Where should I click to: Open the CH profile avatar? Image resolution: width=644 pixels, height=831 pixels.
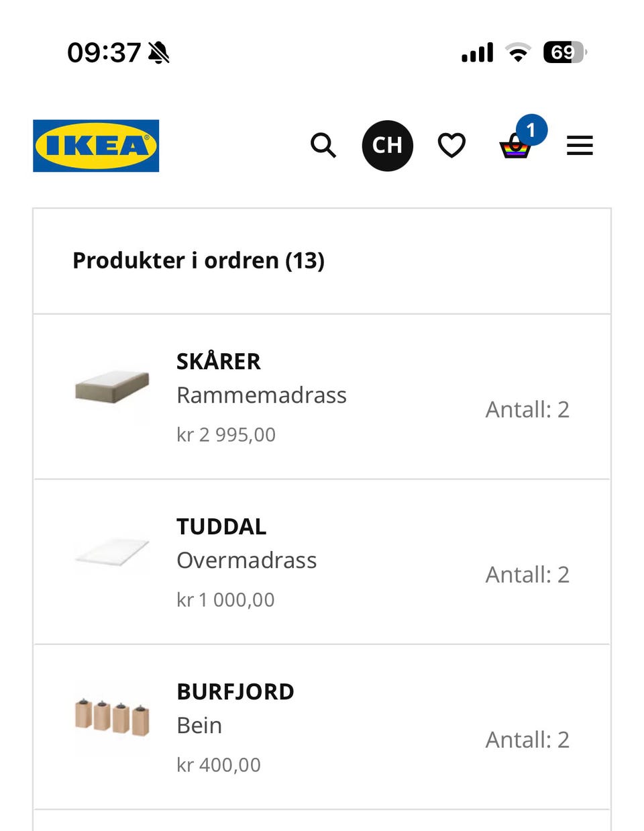click(388, 146)
